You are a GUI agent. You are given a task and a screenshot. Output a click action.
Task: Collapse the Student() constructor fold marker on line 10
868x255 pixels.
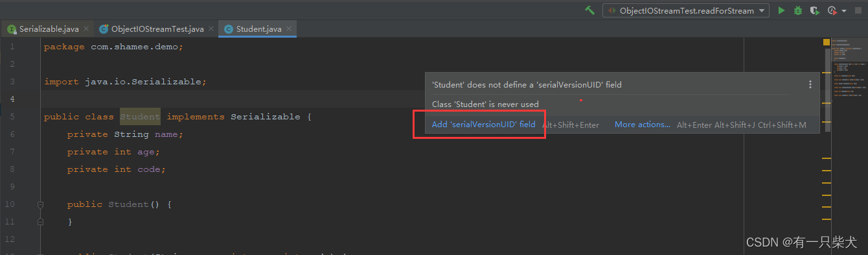point(40,204)
